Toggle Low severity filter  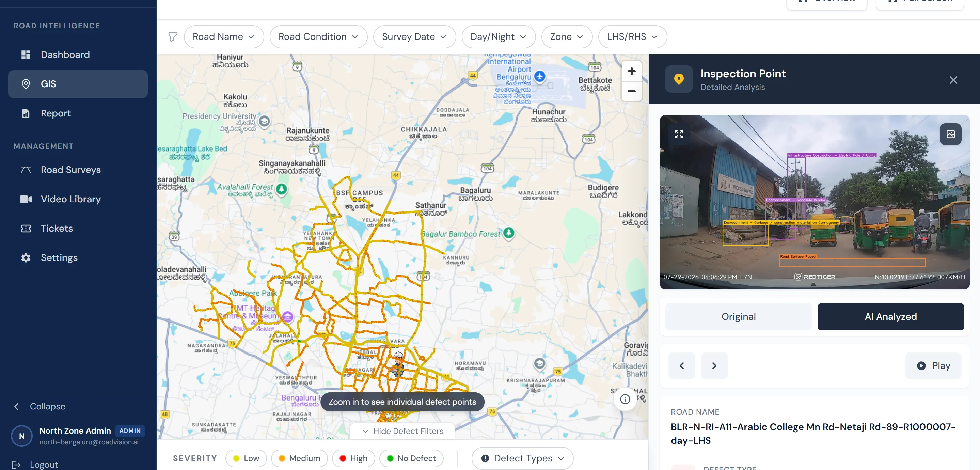tap(246, 458)
